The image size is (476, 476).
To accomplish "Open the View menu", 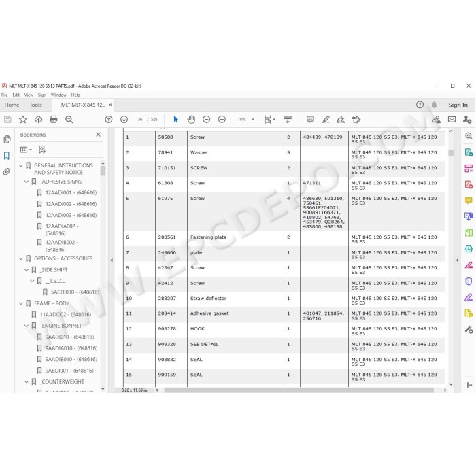I will click(x=29, y=95).
